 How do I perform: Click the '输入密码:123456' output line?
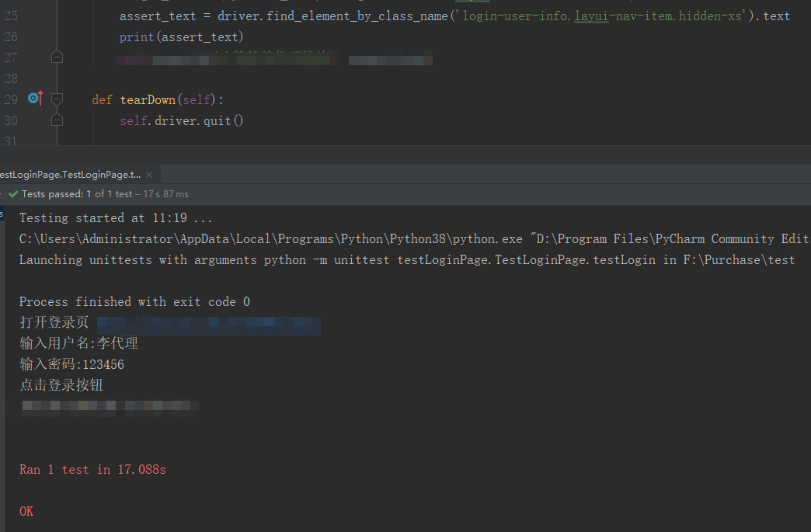72,364
